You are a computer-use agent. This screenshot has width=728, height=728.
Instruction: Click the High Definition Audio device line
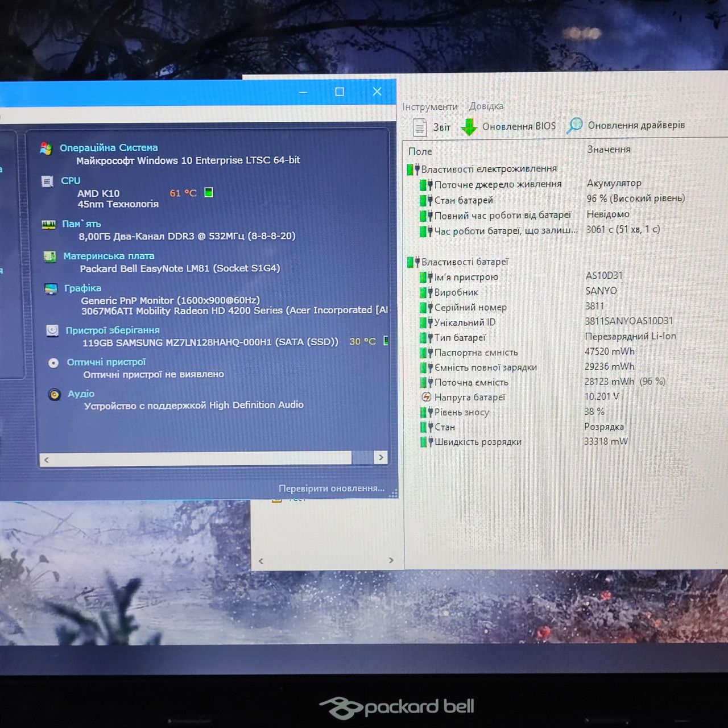[194, 406]
